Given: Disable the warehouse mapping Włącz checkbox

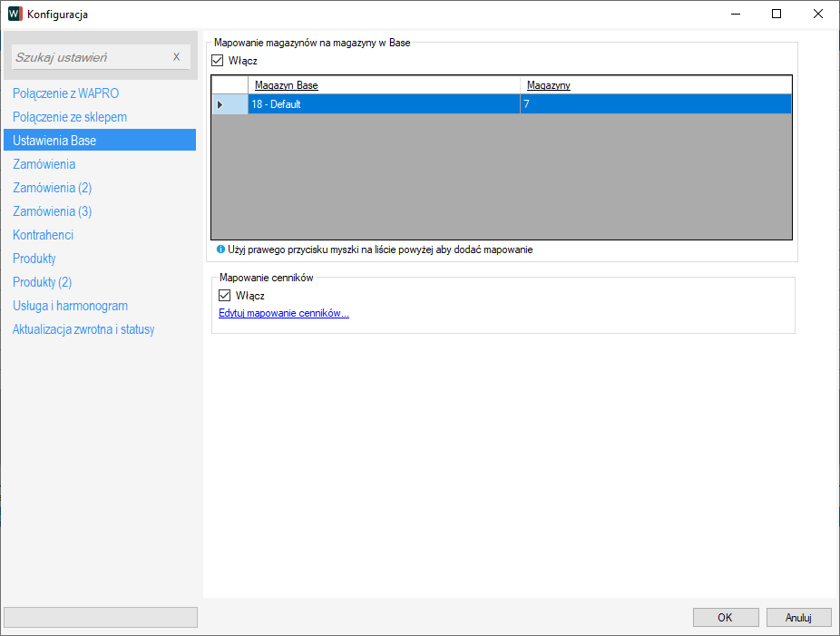Looking at the screenshot, I should pyautogui.click(x=218, y=61).
